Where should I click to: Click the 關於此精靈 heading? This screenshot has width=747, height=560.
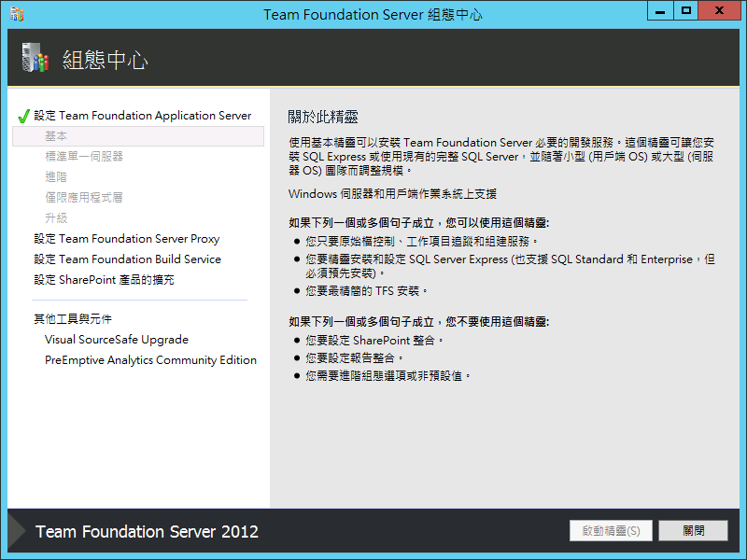(x=323, y=117)
